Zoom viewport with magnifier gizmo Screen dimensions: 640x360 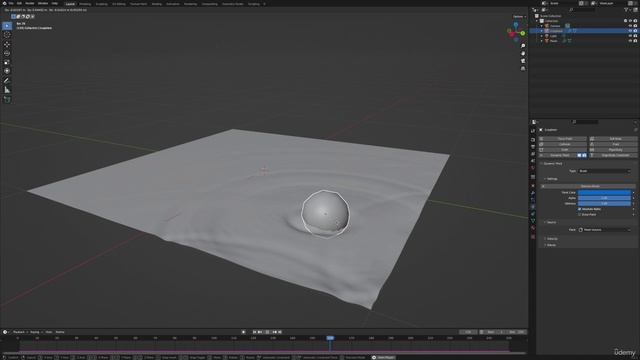click(x=523, y=46)
